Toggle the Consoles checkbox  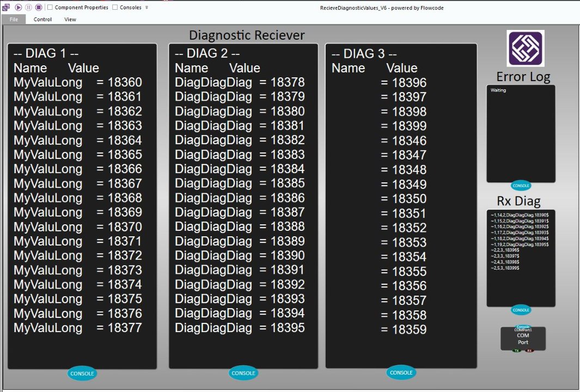(x=115, y=8)
